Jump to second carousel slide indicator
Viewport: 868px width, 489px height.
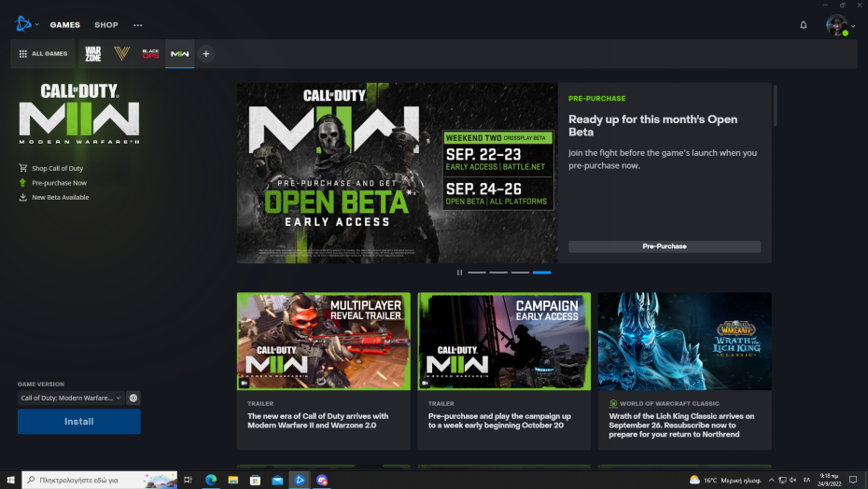tap(498, 272)
